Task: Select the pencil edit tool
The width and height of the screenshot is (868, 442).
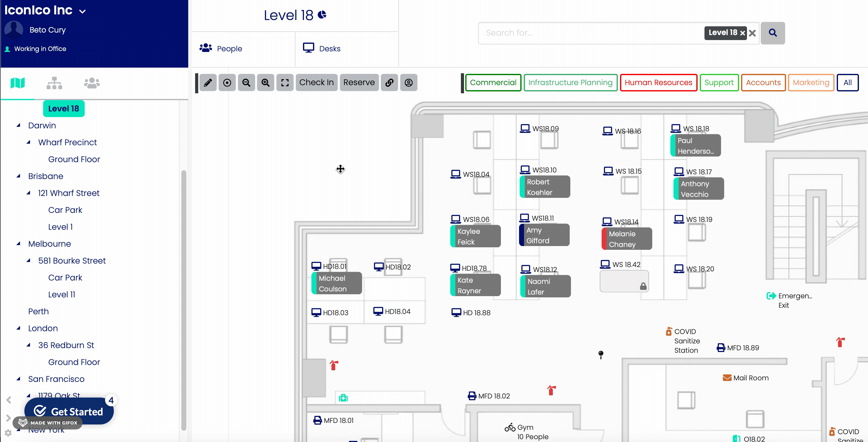Action: tap(208, 83)
